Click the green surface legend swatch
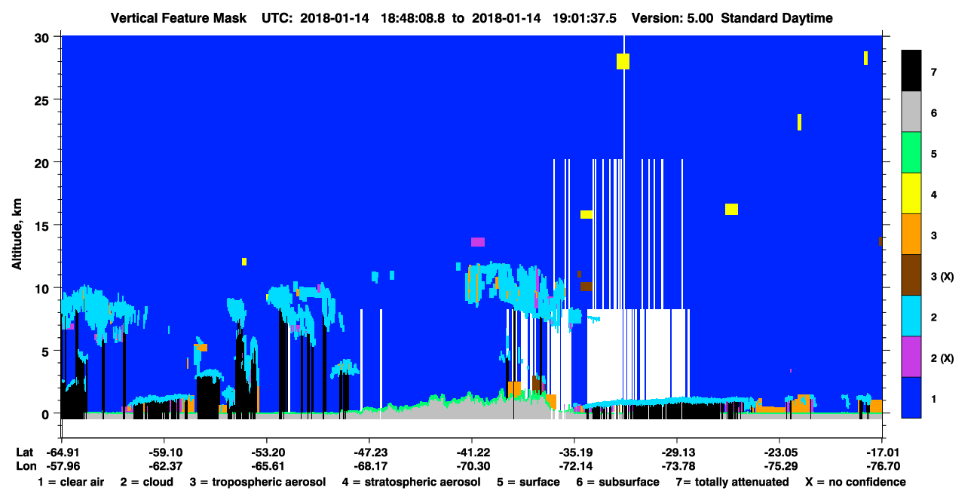Viewport: 980px width, 503px height. pos(911,153)
